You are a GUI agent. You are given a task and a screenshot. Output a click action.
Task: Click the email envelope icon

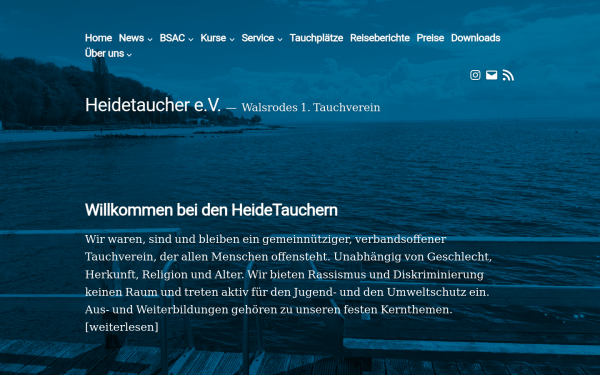[x=491, y=75]
